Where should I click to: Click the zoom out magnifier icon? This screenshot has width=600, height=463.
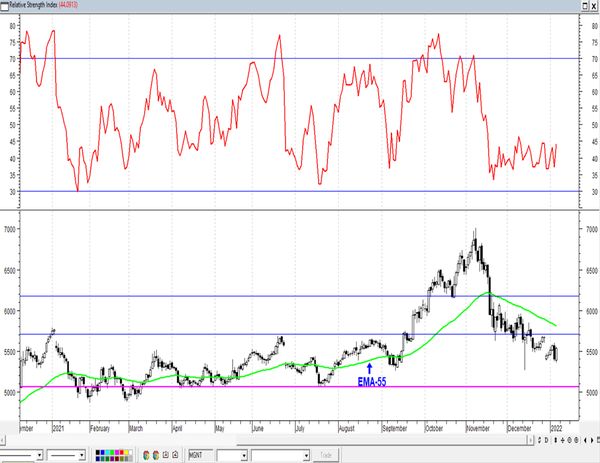pos(576,440)
